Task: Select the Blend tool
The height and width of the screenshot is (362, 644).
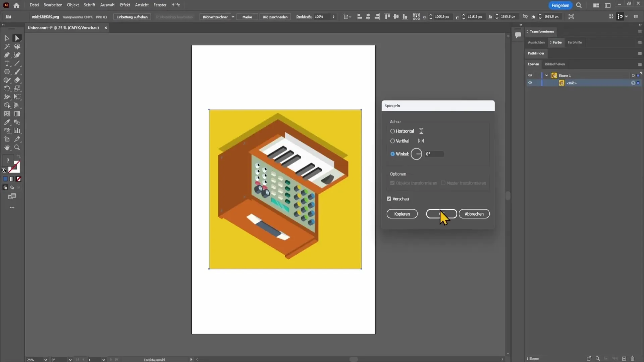Action: [17, 122]
